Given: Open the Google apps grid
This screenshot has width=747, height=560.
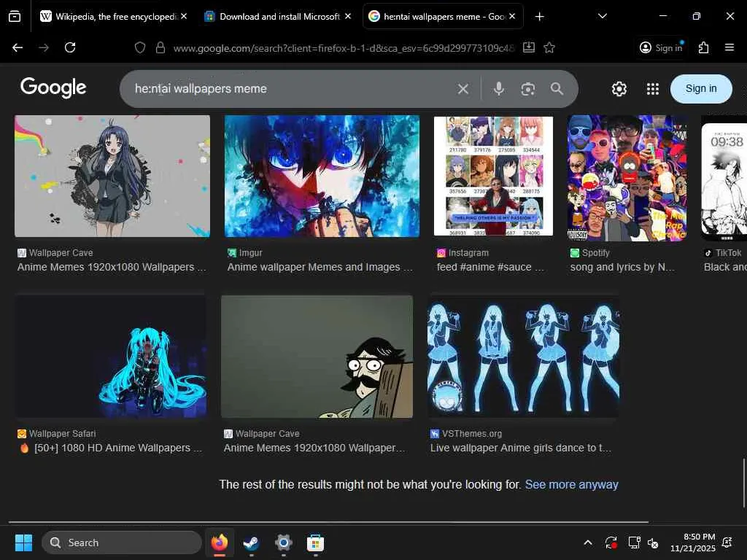Looking at the screenshot, I should [653, 89].
